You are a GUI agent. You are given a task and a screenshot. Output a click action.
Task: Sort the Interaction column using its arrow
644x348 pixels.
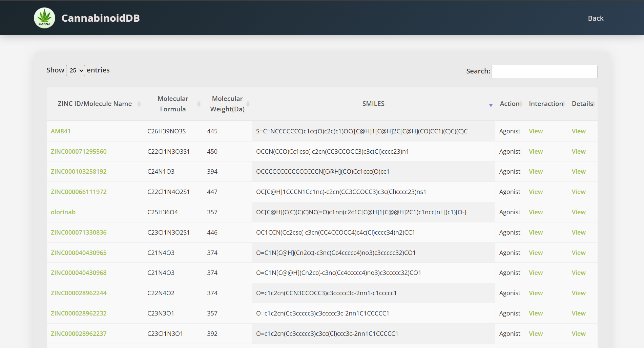tap(563, 104)
